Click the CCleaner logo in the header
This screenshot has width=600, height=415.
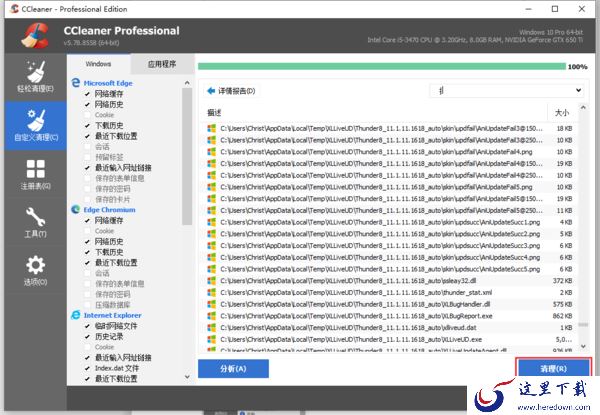click(x=35, y=35)
